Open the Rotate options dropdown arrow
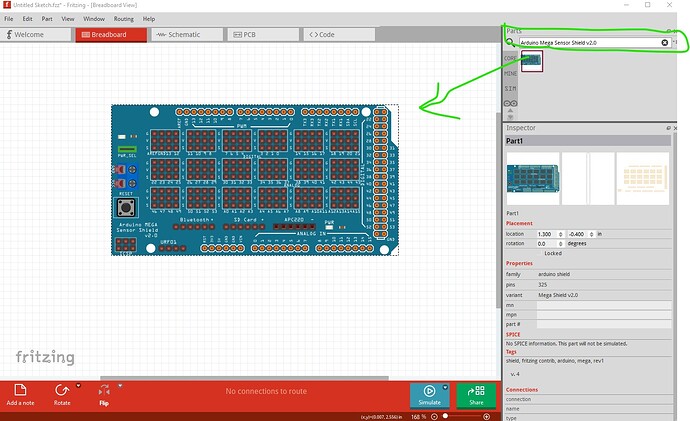 coord(78,386)
